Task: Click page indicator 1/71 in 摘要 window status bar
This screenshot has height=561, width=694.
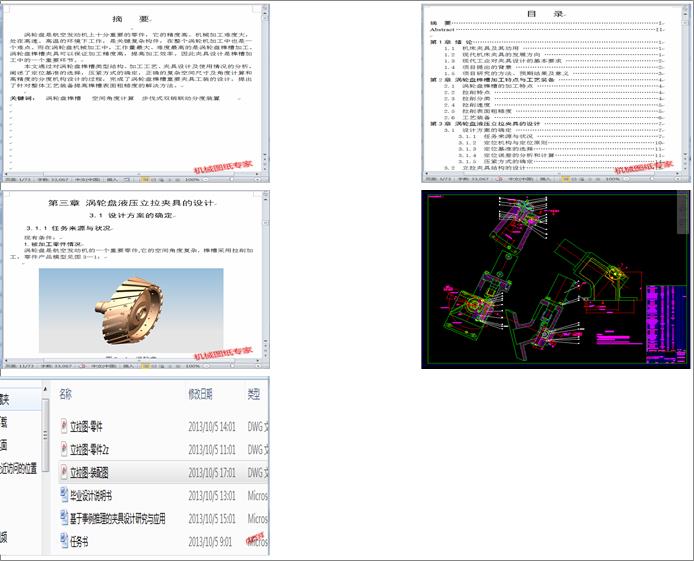Action: [x=17, y=180]
